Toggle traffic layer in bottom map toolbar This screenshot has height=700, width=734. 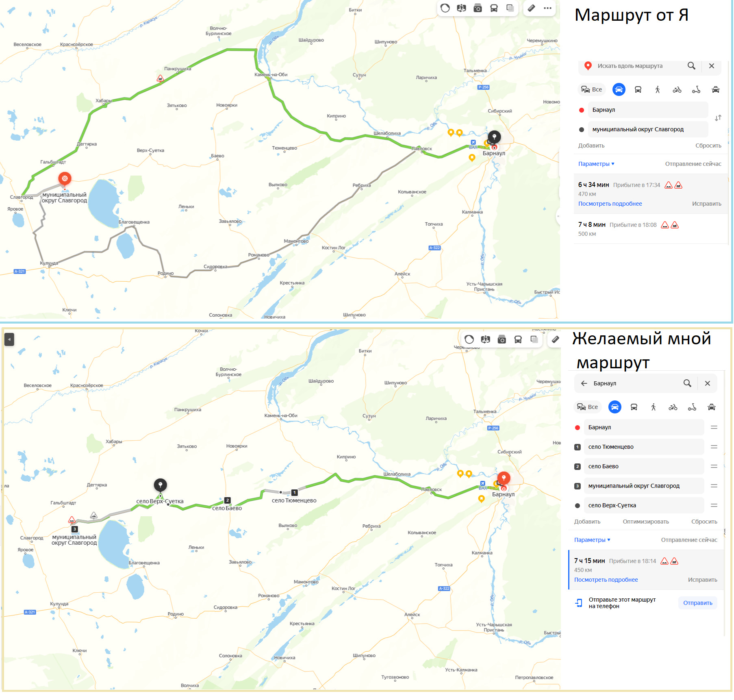(x=469, y=339)
